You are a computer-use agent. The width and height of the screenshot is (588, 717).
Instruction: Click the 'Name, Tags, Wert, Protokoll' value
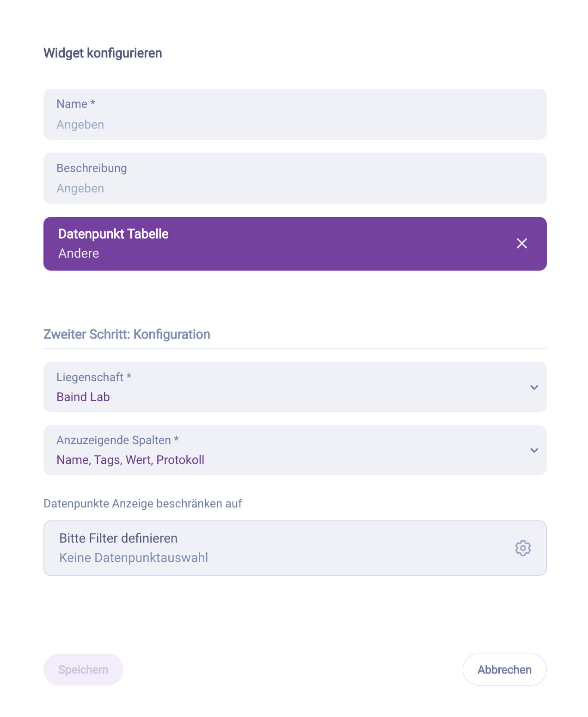coord(130,460)
